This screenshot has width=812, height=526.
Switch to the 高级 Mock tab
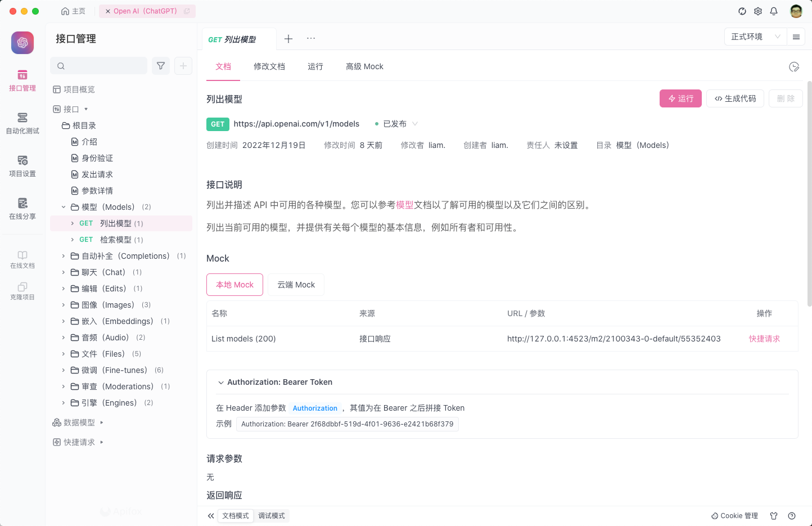click(364, 66)
